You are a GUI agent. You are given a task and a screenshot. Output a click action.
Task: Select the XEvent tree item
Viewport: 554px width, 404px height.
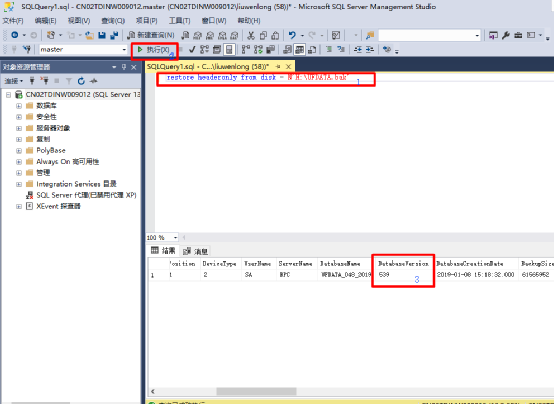(59, 206)
